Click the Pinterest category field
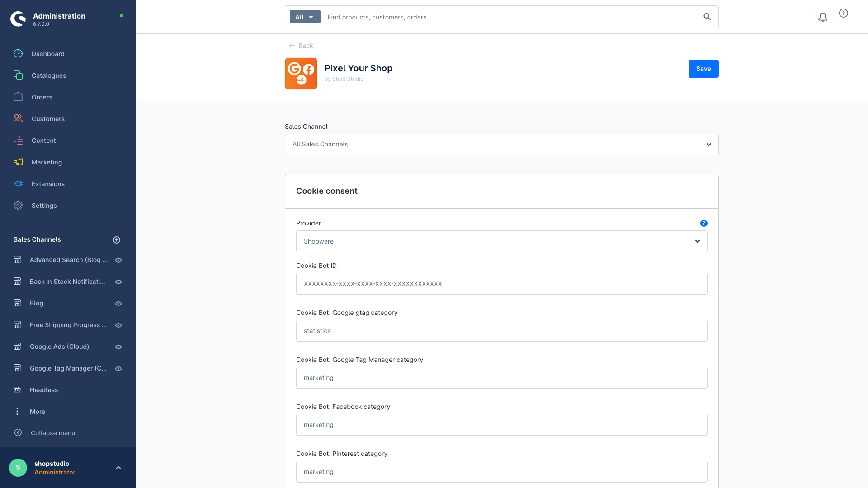The image size is (868, 488). 502,472
